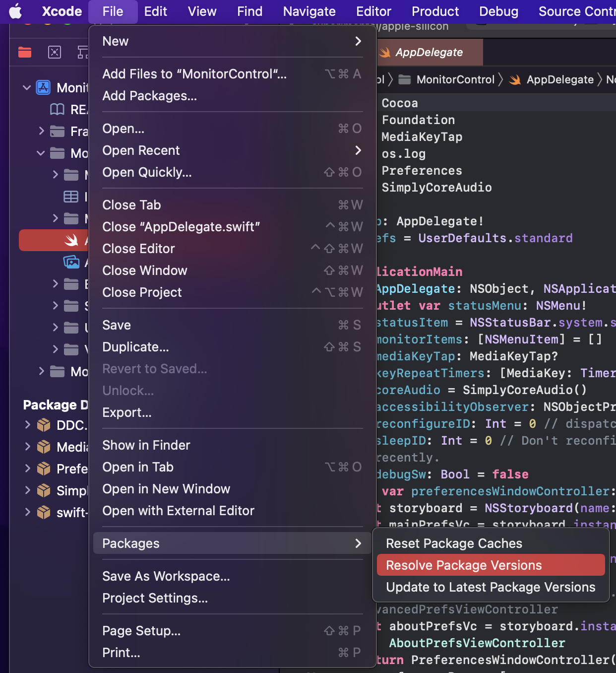The image size is (616, 673).
Task: Choose Close "AppDelegate.swift"
Action: tap(232, 227)
